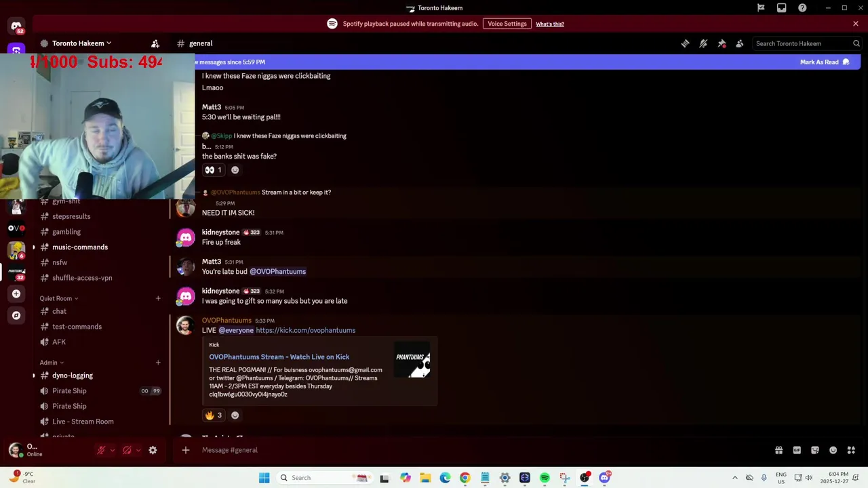The image size is (868, 488).
Task: Show hidden icons in system tray
Action: [x=734, y=478]
